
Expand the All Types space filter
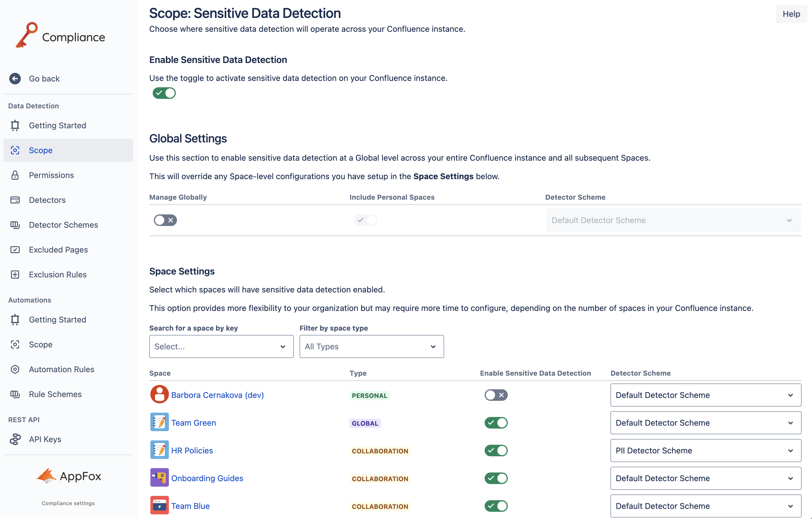tap(371, 346)
